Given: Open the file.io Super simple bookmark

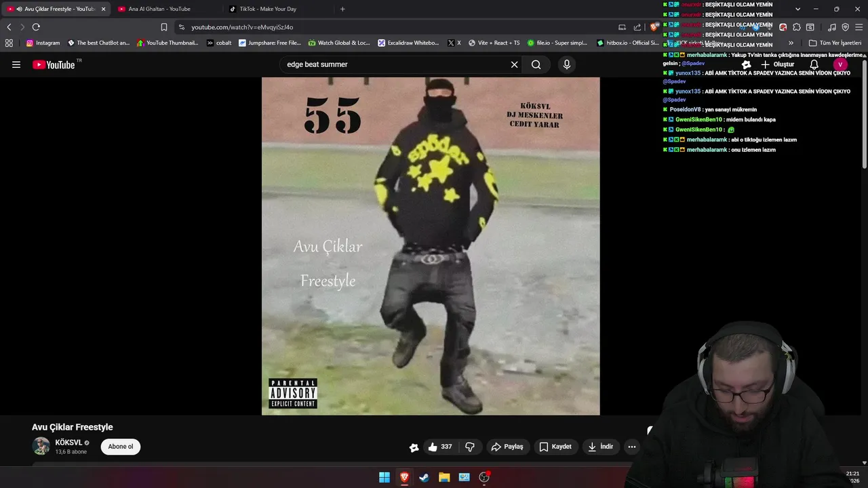Looking at the screenshot, I should (557, 43).
